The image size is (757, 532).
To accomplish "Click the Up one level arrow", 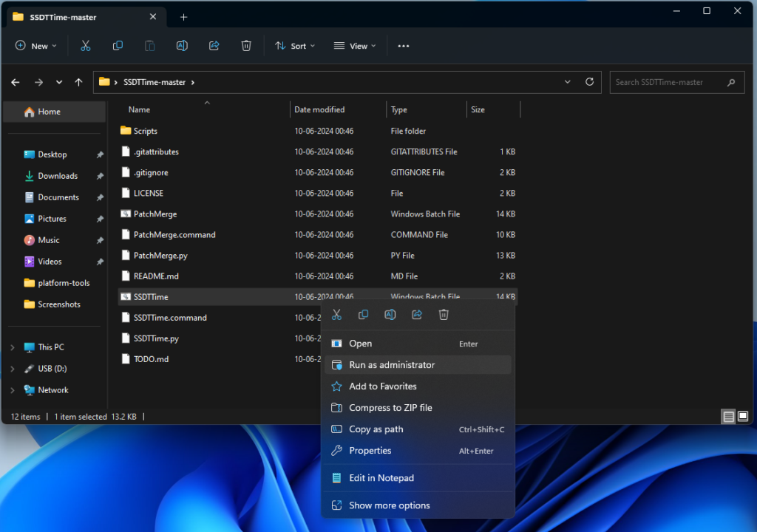I will [x=78, y=82].
